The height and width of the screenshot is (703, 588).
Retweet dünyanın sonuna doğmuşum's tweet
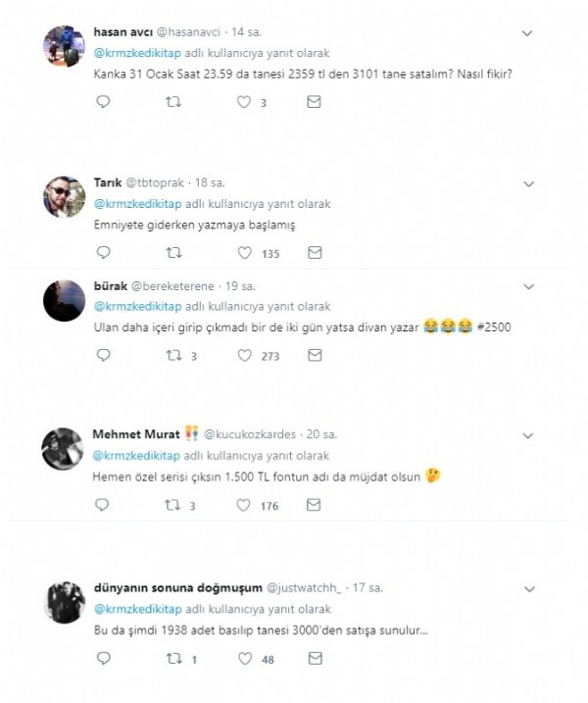pos(173,660)
